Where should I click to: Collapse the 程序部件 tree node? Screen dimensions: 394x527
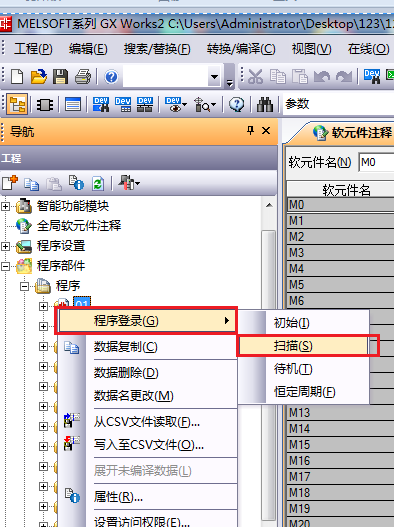pos(5,267)
